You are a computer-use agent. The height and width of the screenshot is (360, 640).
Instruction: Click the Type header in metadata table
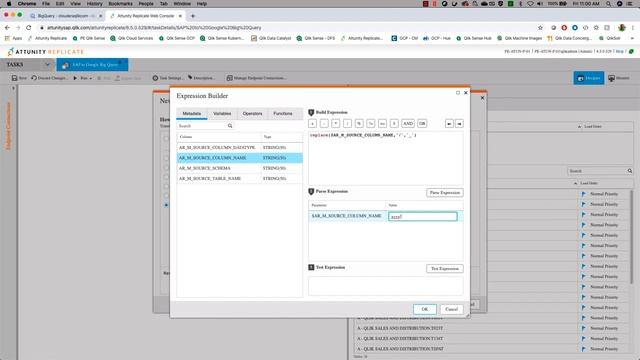tap(282, 137)
